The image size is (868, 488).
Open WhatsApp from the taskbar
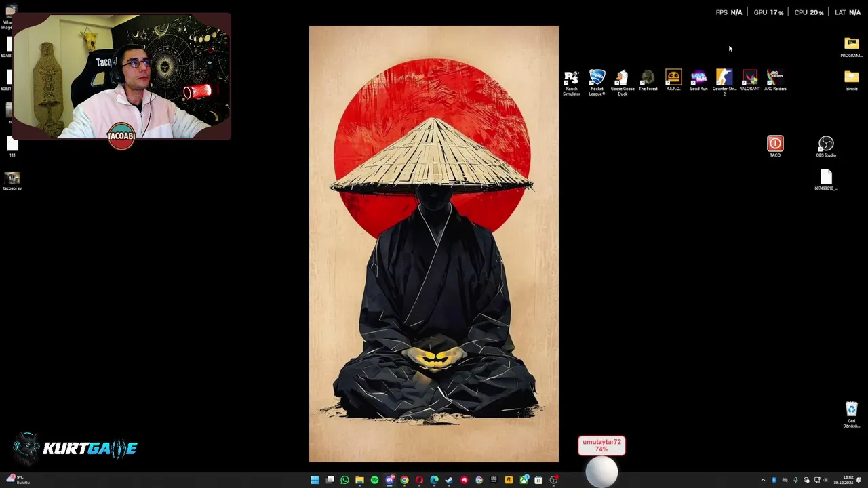point(344,480)
